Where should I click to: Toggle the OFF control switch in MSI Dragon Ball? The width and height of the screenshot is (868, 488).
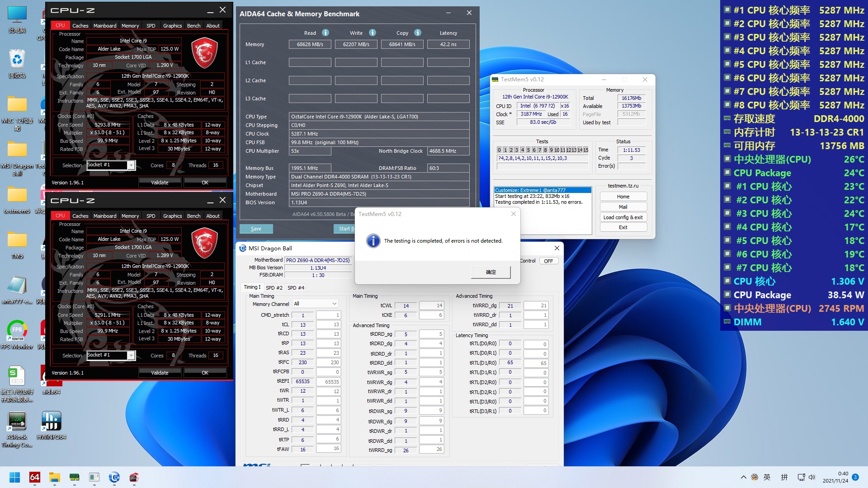point(548,261)
